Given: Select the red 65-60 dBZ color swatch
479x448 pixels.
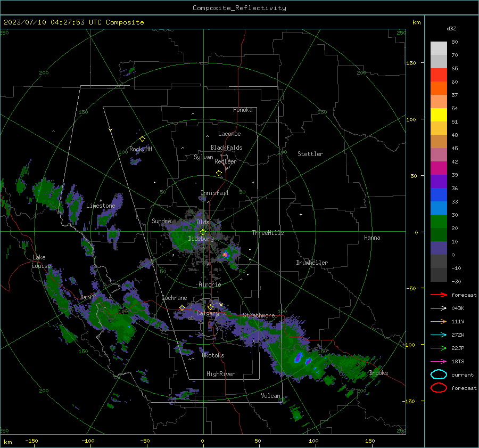Looking at the screenshot, I should pos(439,75).
